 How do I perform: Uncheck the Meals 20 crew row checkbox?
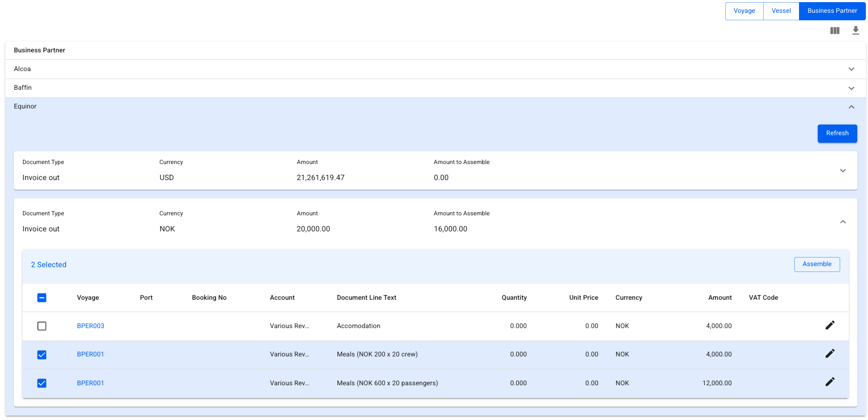point(42,355)
